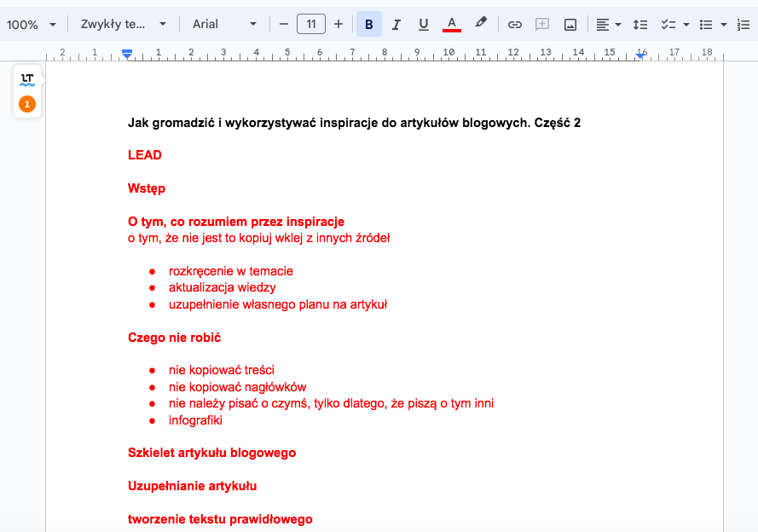Toggle bold formatting
This screenshot has width=758, height=532.
pos(369,24)
